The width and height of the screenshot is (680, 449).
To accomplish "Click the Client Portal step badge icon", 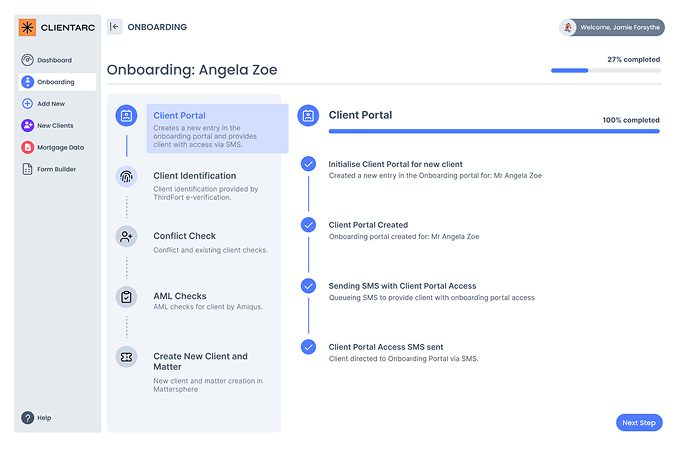I will pos(126,116).
